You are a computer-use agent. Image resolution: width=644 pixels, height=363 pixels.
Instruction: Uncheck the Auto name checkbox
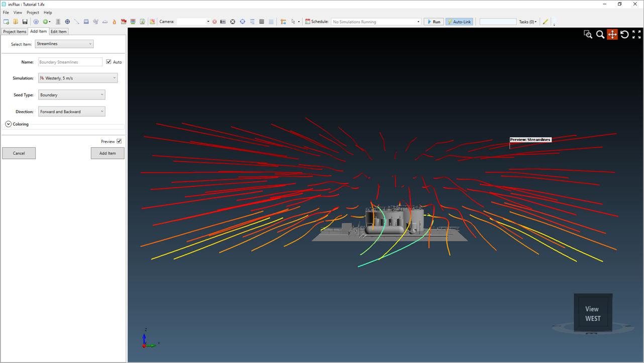(x=109, y=62)
